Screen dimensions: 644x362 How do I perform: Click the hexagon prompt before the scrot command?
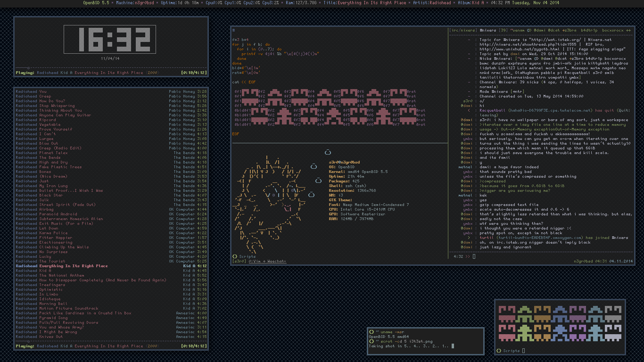click(372, 341)
